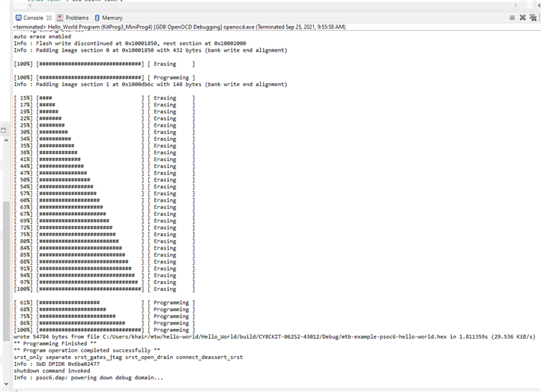The image size is (541, 392).
Task: Click the editor horizontal scrollbar left arrow
Action: click(x=30, y=5)
